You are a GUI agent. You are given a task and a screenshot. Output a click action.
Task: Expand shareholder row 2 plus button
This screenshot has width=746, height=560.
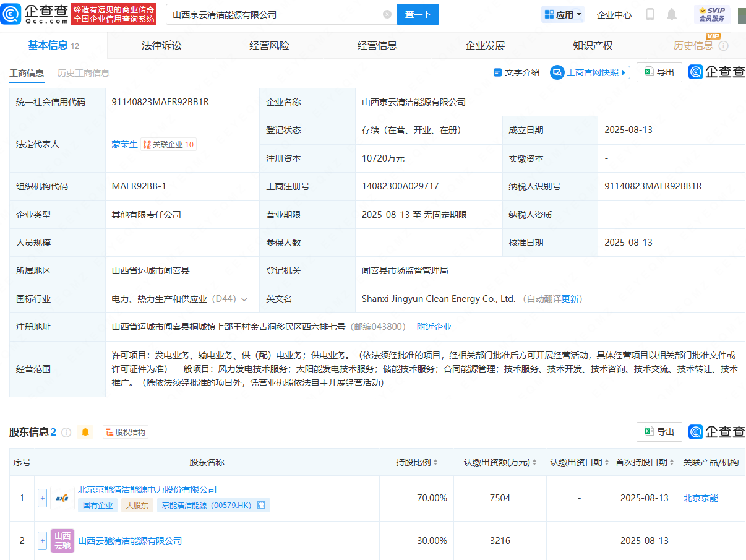[x=42, y=541]
